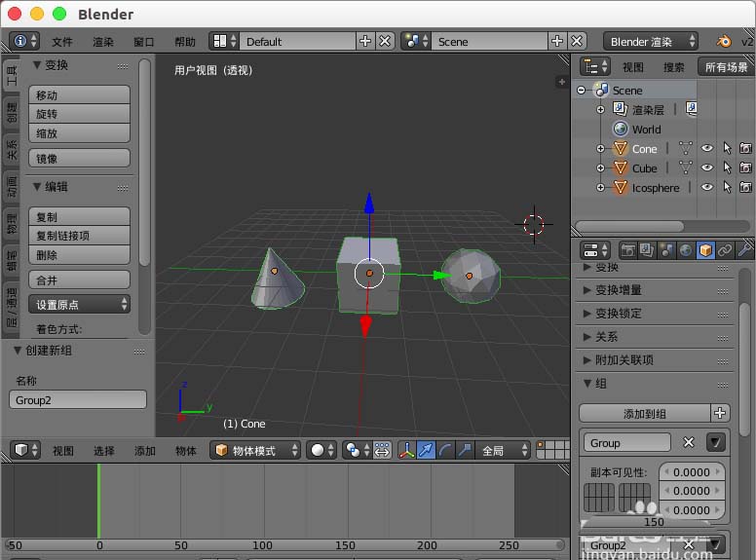This screenshot has height=560, width=756.
Task: Open the modifiers wrench tab
Action: coord(744,250)
